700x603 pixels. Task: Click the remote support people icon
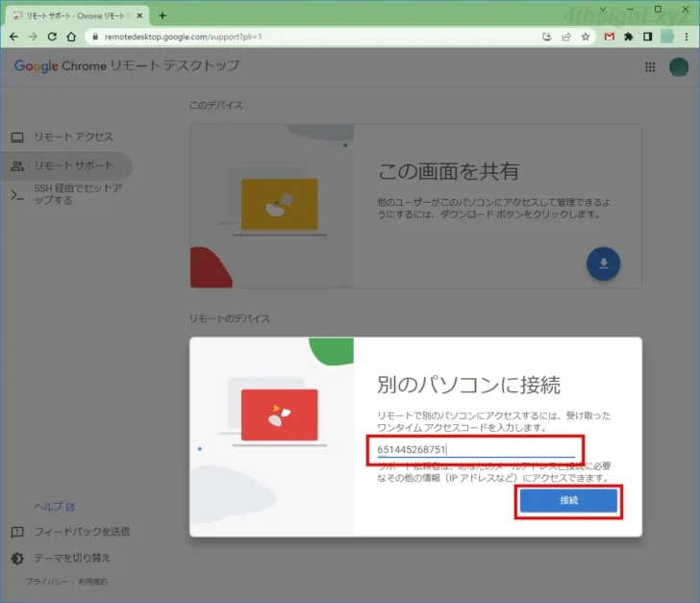click(x=17, y=166)
